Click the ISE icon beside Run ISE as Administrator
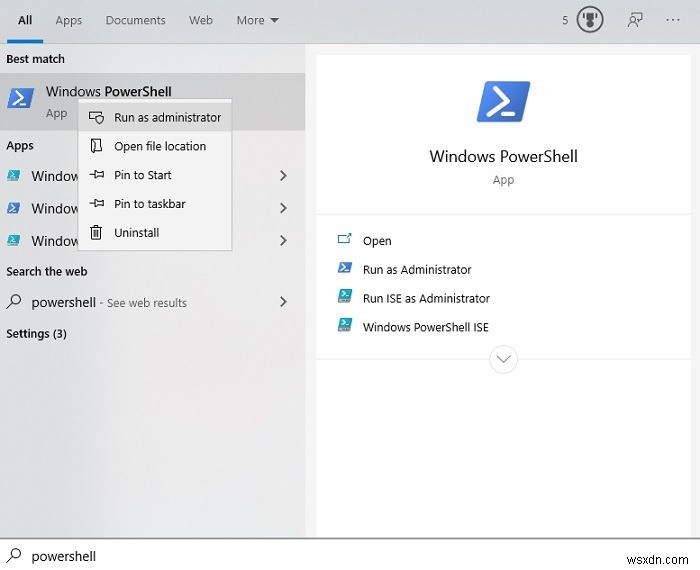The width and height of the screenshot is (700, 570). click(x=345, y=296)
